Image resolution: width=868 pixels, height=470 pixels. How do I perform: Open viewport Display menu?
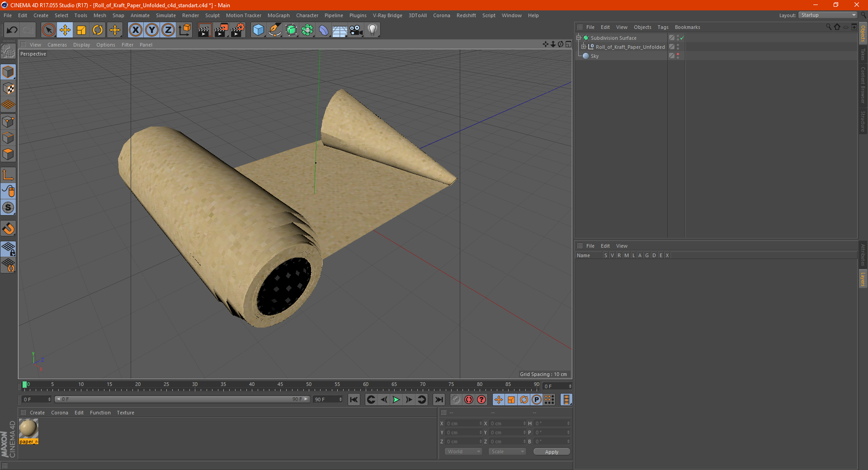[81, 45]
